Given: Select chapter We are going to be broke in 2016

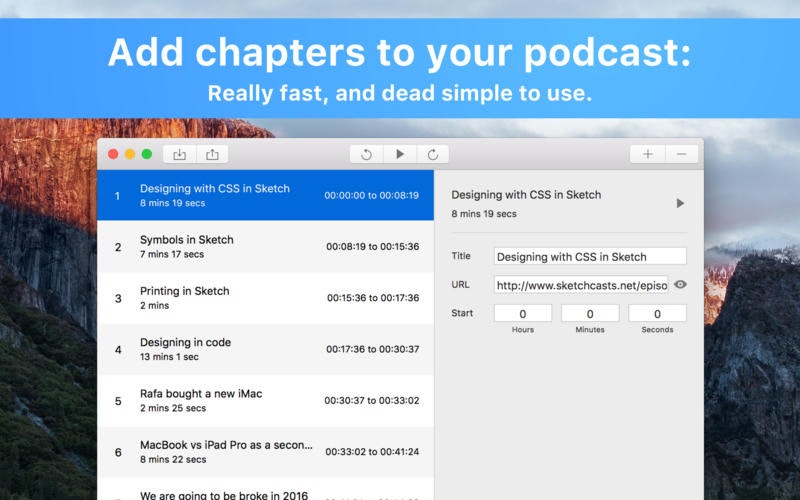Looking at the screenshot, I should [265, 489].
